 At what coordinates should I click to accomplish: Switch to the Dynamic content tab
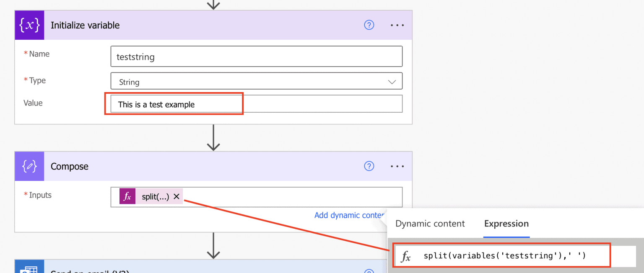tap(430, 224)
